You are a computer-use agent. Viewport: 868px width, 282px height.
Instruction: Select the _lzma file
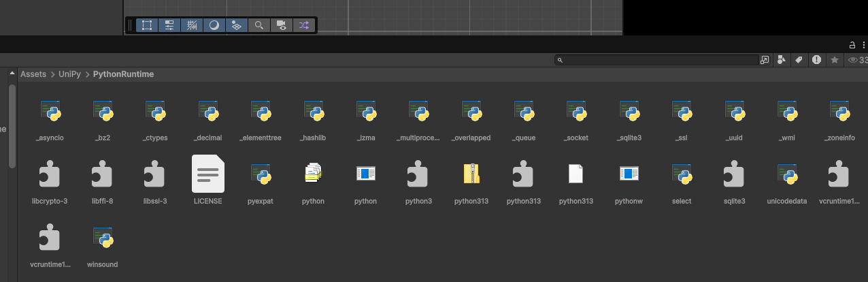pyautogui.click(x=365, y=121)
